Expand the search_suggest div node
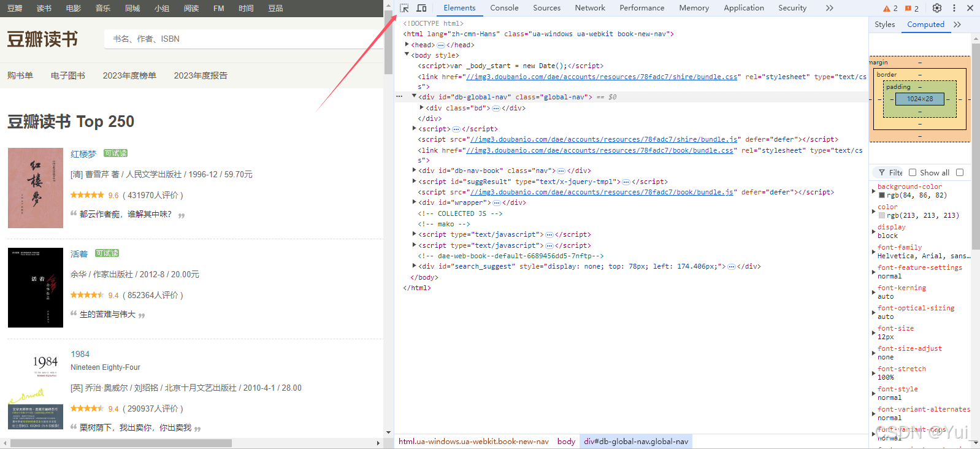The height and width of the screenshot is (449, 980). (414, 266)
